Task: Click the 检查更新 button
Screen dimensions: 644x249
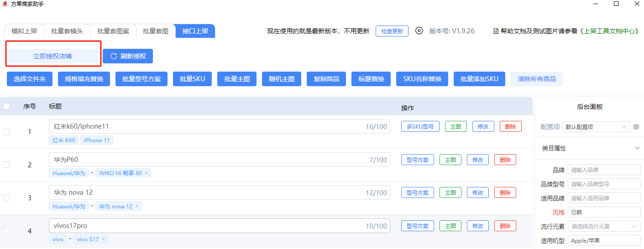Action: (392, 31)
